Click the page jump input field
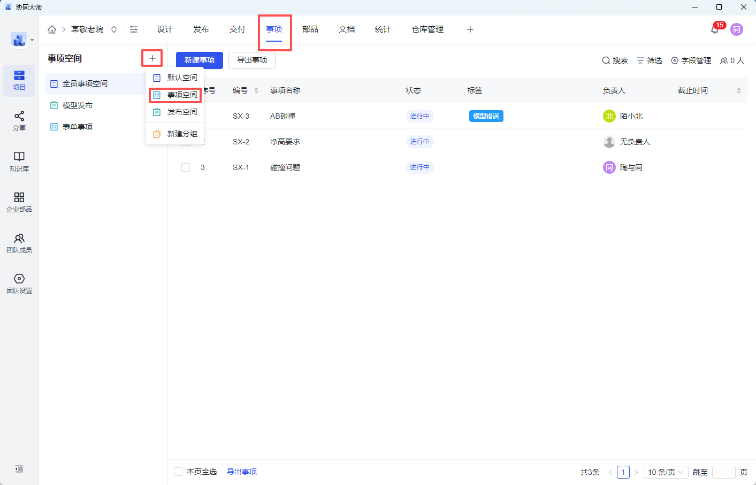 coord(724,471)
